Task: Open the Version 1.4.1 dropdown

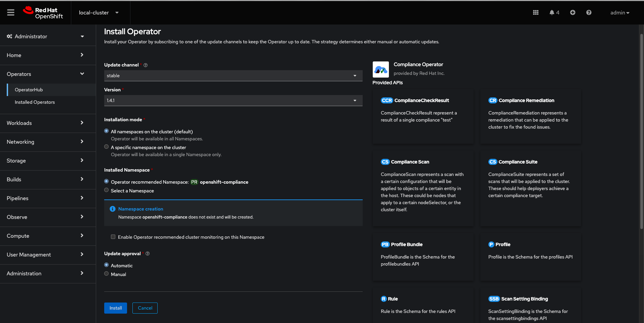Action: point(233,100)
